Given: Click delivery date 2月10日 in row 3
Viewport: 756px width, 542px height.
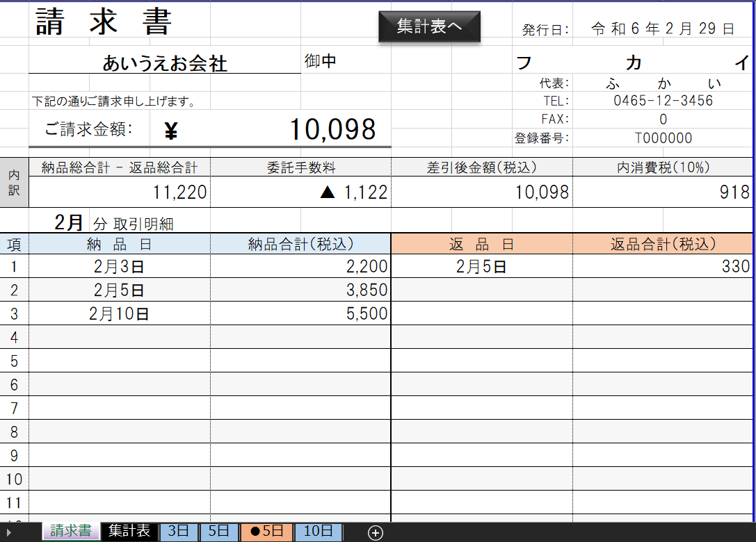Looking at the screenshot, I should [119, 313].
